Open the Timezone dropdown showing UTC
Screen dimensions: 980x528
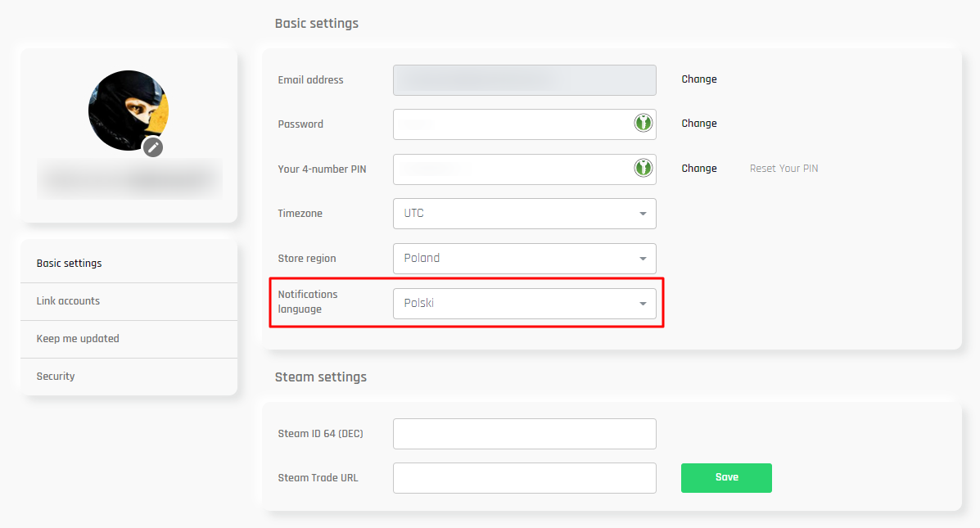pos(524,214)
